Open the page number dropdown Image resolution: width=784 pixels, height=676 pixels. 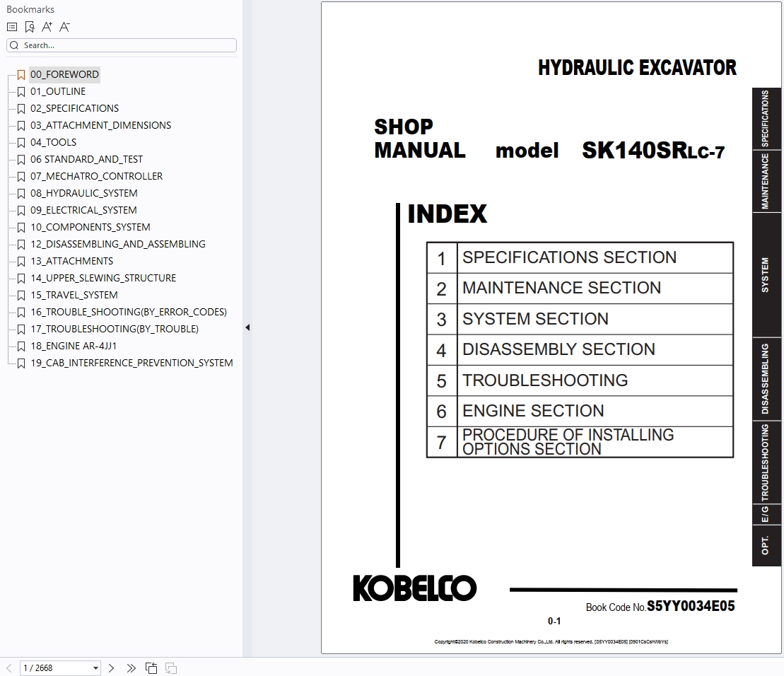[x=95, y=668]
